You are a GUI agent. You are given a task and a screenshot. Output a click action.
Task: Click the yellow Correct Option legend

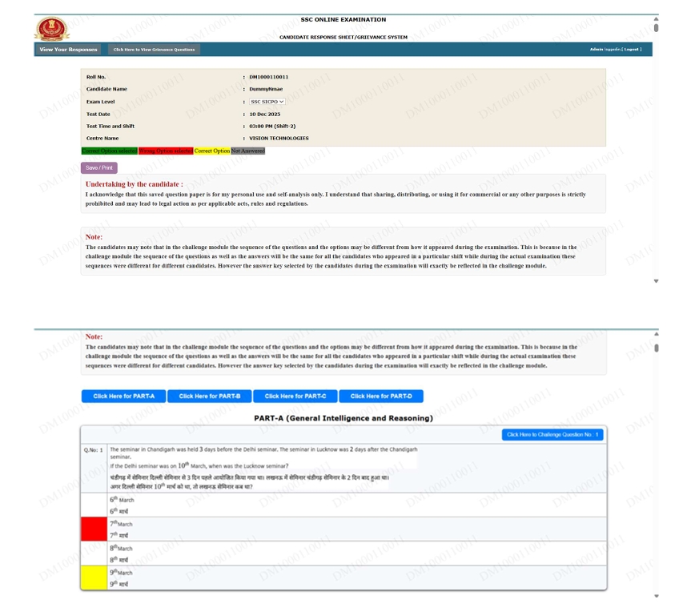(211, 151)
